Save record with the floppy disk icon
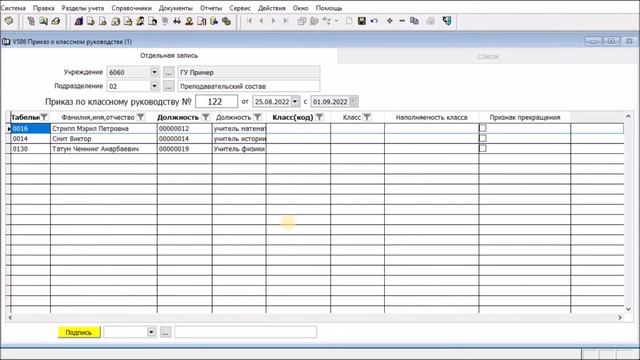The width and height of the screenshot is (640, 360). click(x=362, y=21)
